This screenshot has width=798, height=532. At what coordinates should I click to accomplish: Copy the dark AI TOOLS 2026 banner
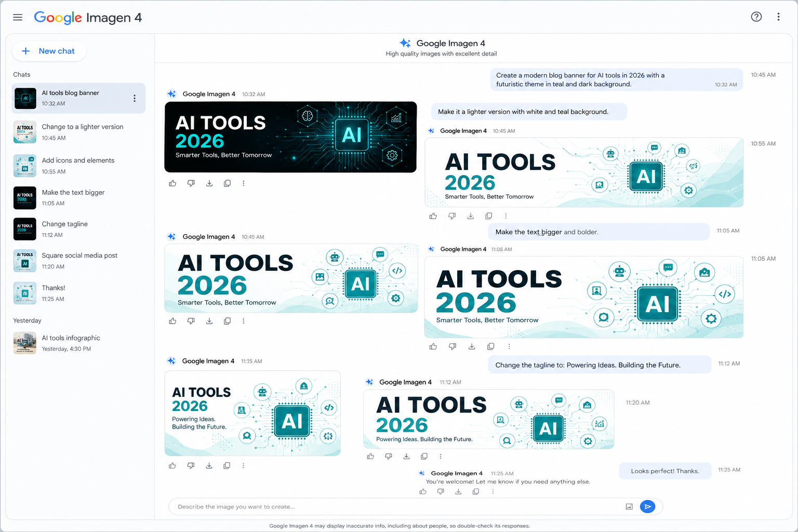pyautogui.click(x=227, y=183)
